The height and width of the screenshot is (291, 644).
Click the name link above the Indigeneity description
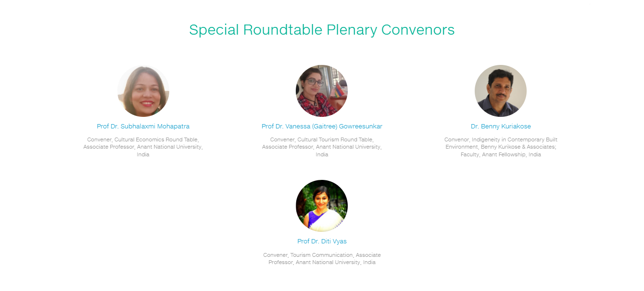(501, 127)
